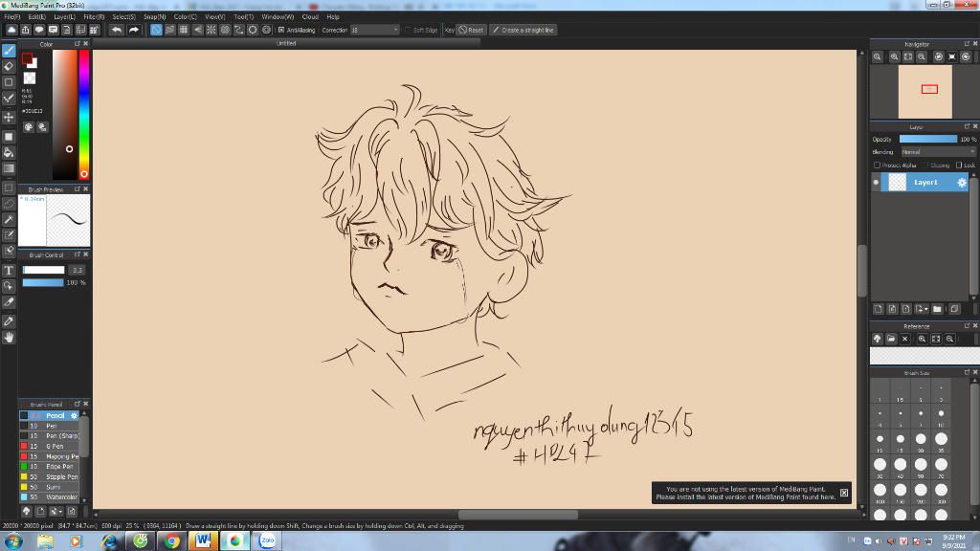The image size is (980, 551).
Task: Select the Magic Wand tool
Action: (9, 219)
